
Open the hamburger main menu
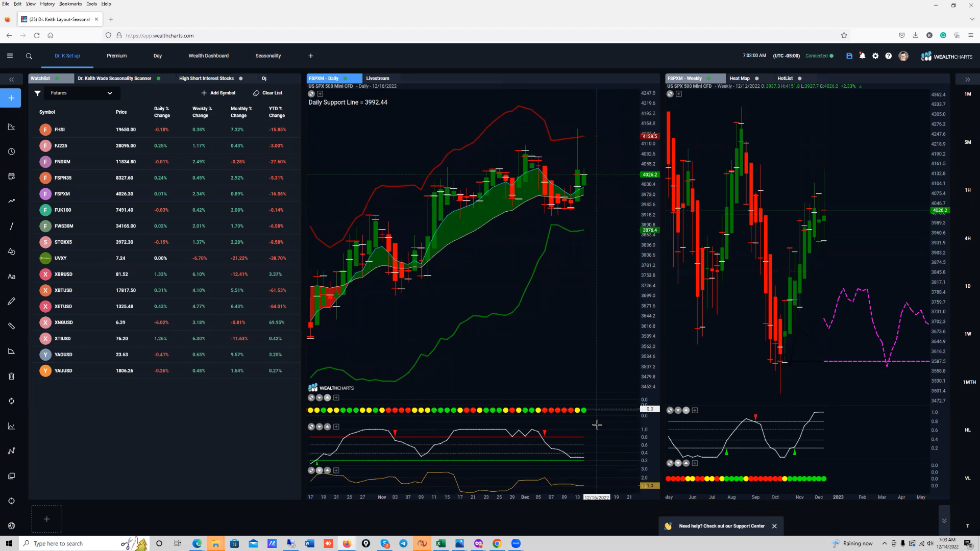coord(10,56)
